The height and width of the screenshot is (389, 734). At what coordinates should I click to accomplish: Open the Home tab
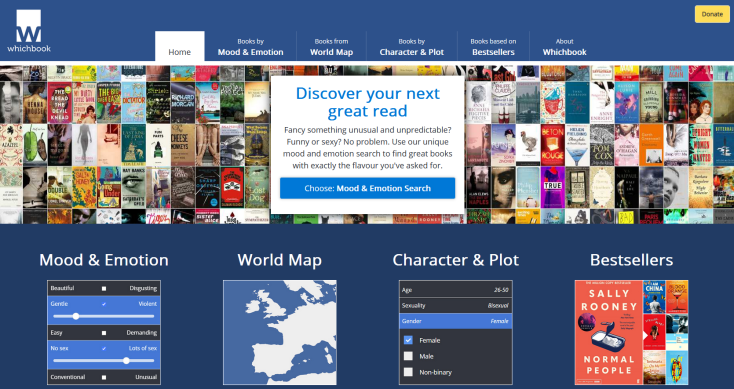(x=180, y=46)
